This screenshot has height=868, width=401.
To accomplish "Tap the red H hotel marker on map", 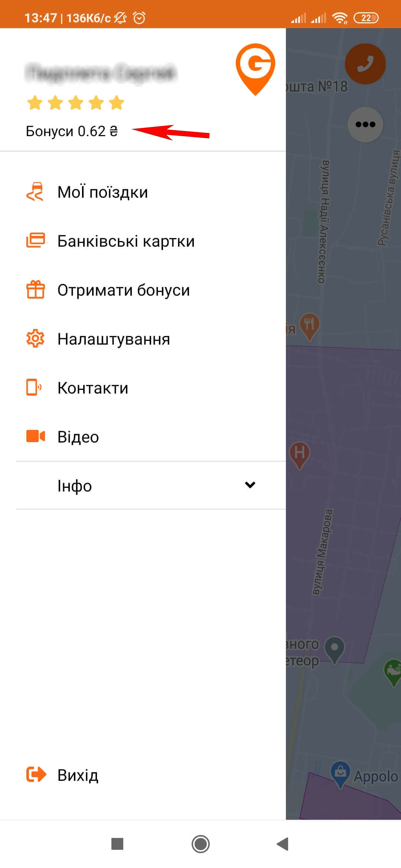I will tap(299, 456).
